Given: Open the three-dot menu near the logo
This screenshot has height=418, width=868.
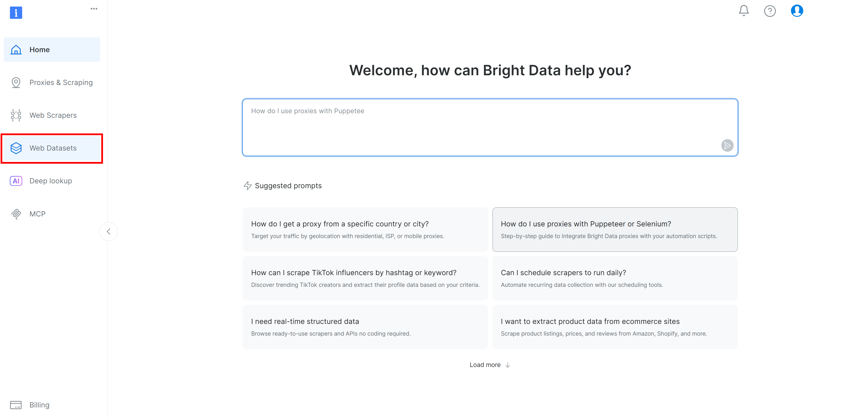Looking at the screenshot, I should 94,9.
